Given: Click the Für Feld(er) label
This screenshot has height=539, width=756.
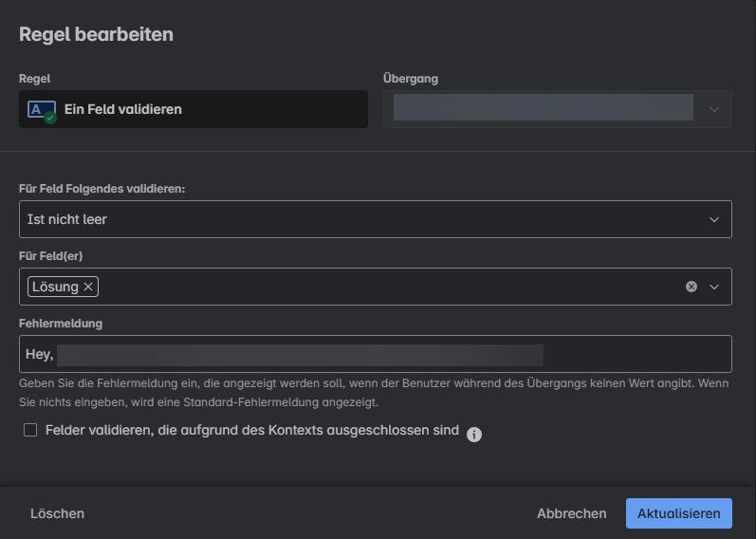Looking at the screenshot, I should tap(50, 256).
